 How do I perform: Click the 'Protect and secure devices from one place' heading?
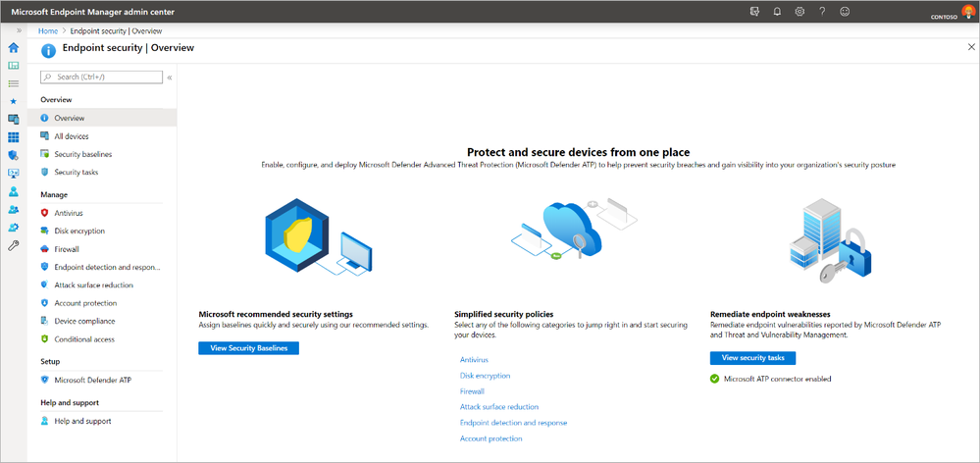(579, 152)
